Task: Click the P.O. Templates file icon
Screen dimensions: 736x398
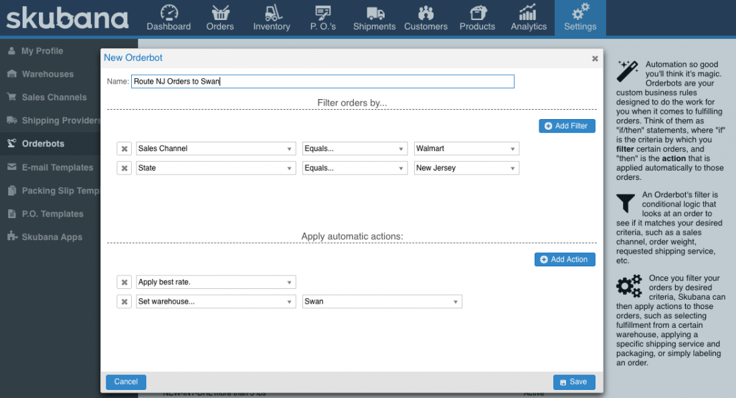Action: coord(12,214)
